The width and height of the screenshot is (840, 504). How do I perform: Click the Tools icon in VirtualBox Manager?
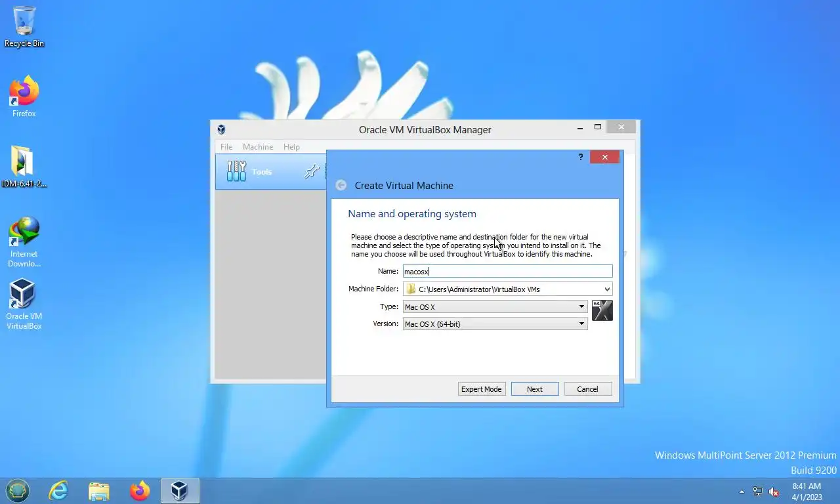(236, 171)
